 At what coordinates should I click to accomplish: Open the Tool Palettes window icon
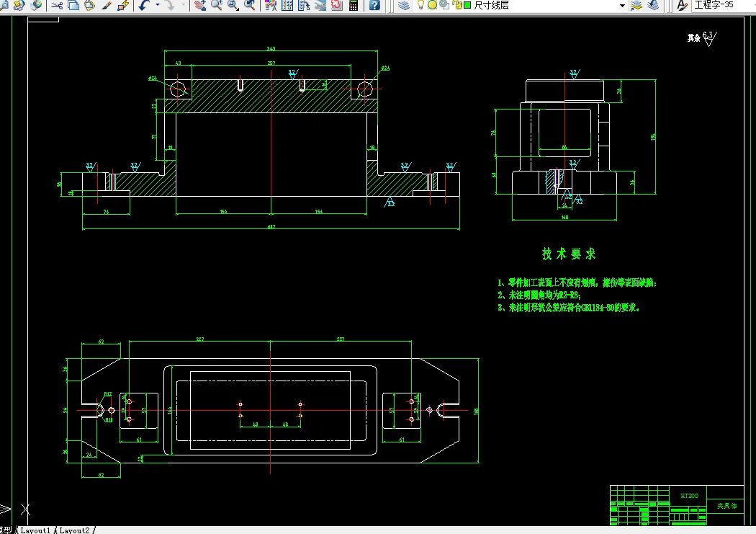[304, 5]
